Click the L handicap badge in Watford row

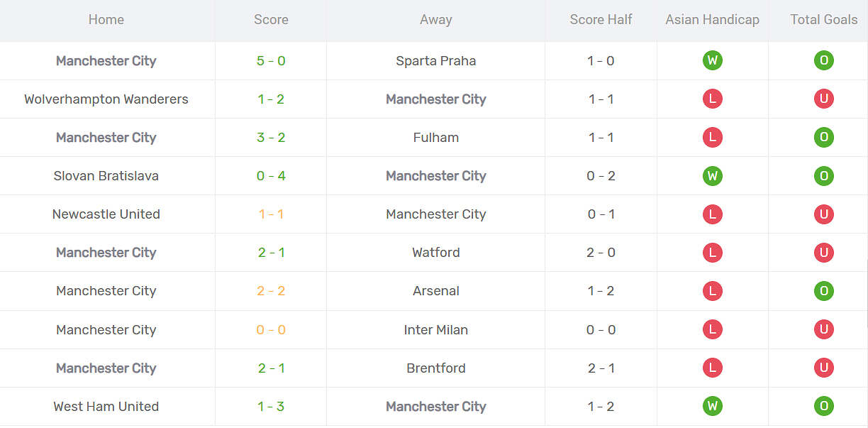tap(712, 253)
